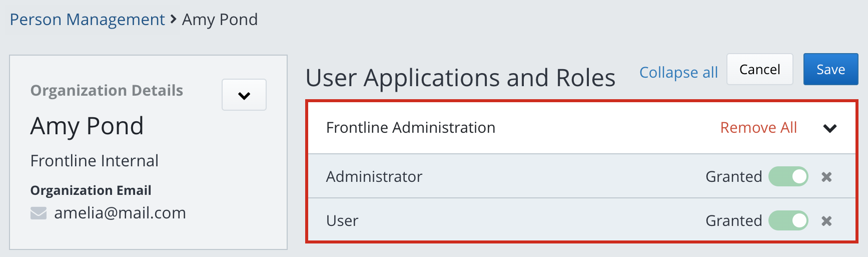Click the Administrator role label

point(374,177)
